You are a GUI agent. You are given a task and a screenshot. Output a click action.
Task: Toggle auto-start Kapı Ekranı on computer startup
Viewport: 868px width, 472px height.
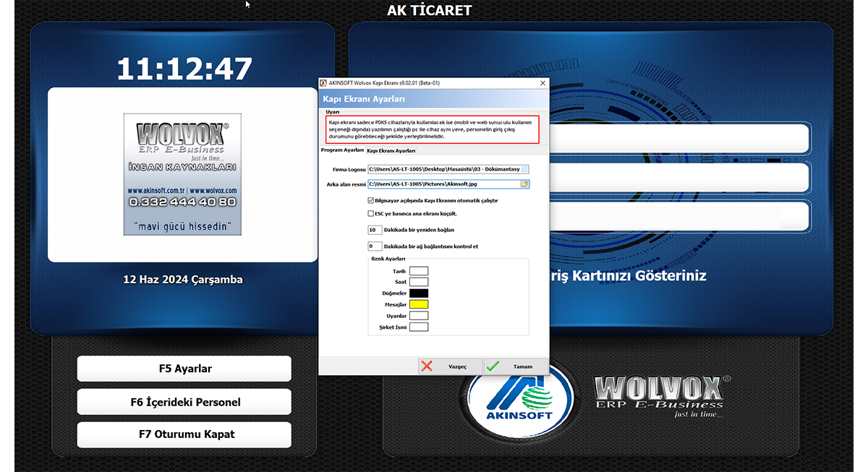tap(370, 200)
